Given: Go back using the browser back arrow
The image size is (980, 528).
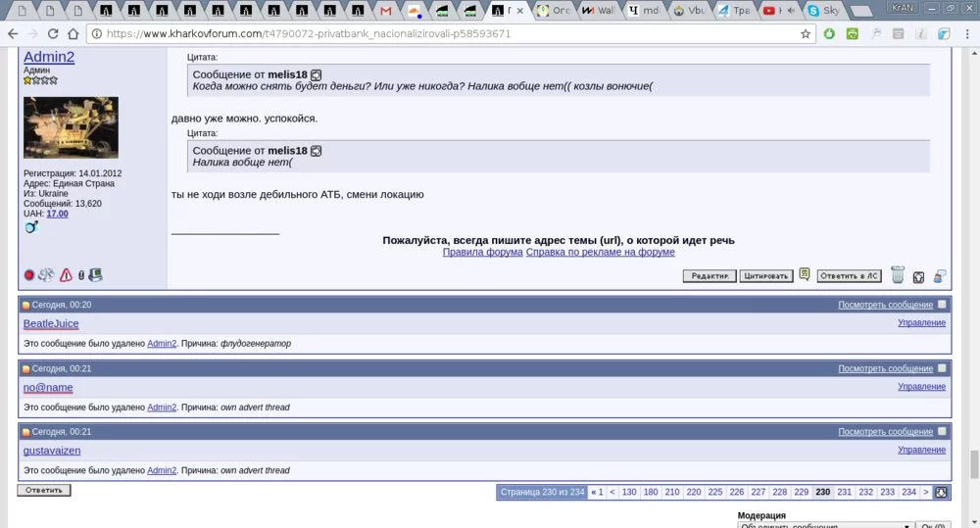Looking at the screenshot, I should coord(13,33).
